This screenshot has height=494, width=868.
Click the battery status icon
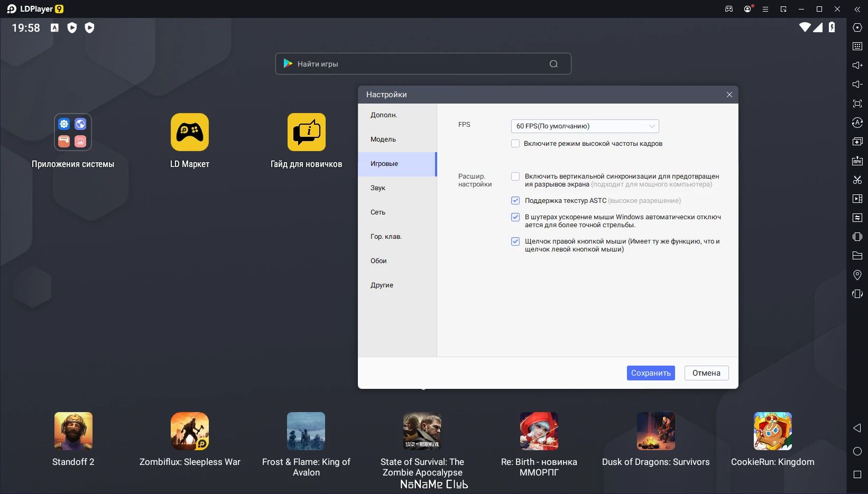click(x=832, y=27)
